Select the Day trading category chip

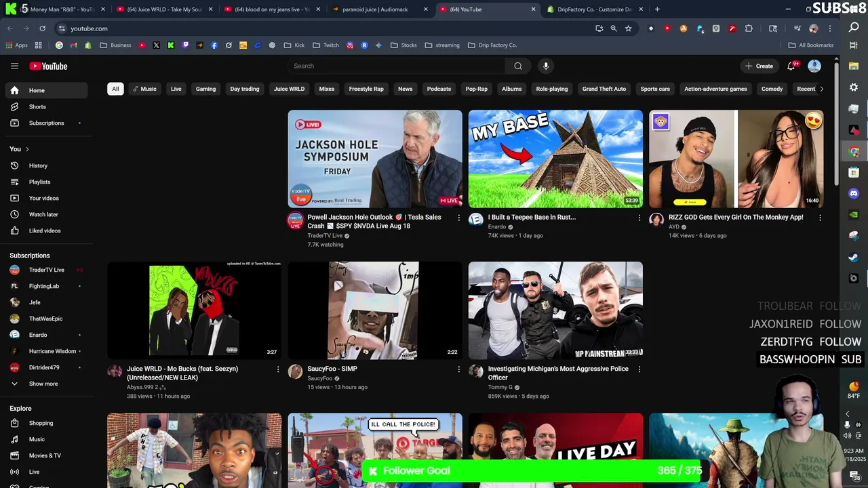coord(245,89)
